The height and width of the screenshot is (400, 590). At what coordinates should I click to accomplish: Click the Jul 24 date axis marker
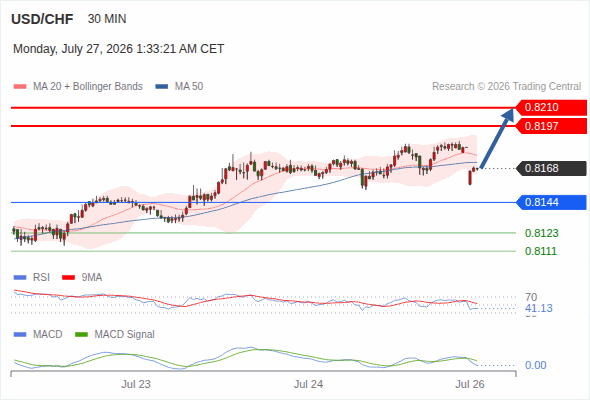pos(308,384)
